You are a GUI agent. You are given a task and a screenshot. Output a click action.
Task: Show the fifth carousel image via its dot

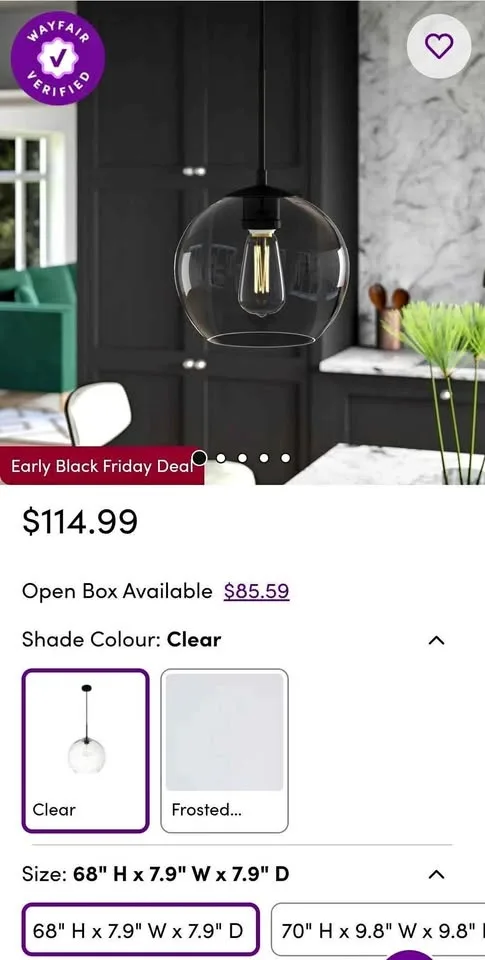tap(285, 458)
